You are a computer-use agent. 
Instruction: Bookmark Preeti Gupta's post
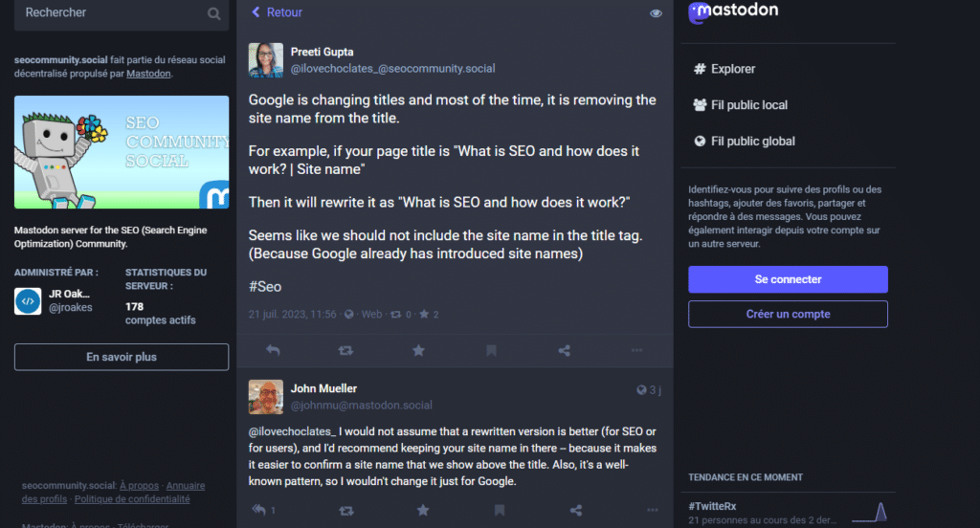point(491,351)
